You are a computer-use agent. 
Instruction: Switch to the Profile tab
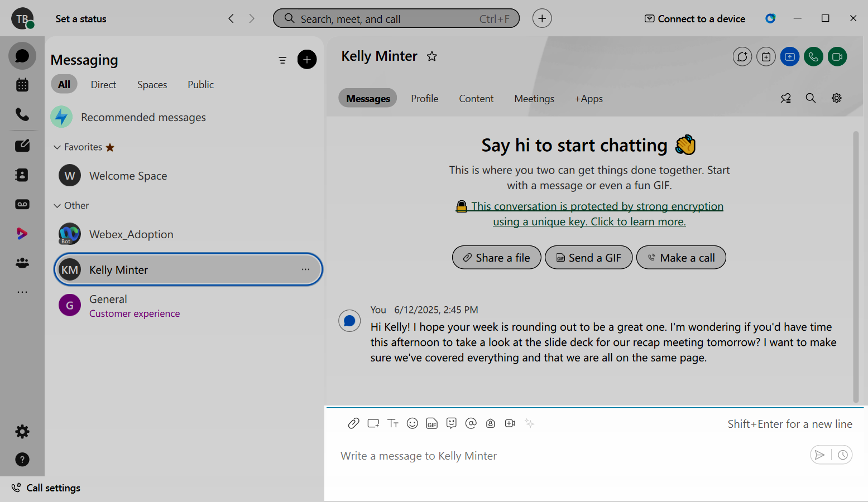(x=425, y=99)
